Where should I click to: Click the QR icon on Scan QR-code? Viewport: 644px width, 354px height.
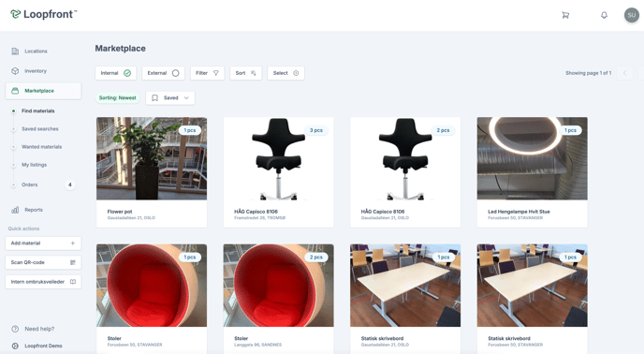point(73,262)
